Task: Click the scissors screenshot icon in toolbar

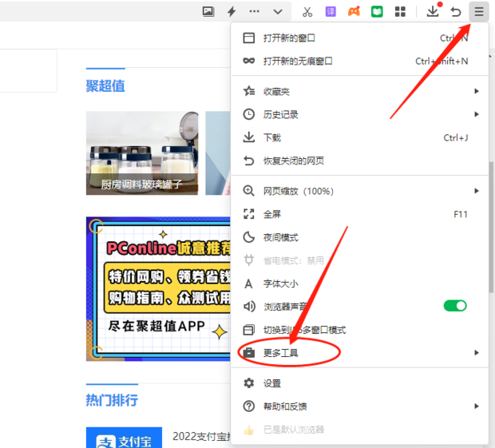Action: pyautogui.click(x=307, y=12)
